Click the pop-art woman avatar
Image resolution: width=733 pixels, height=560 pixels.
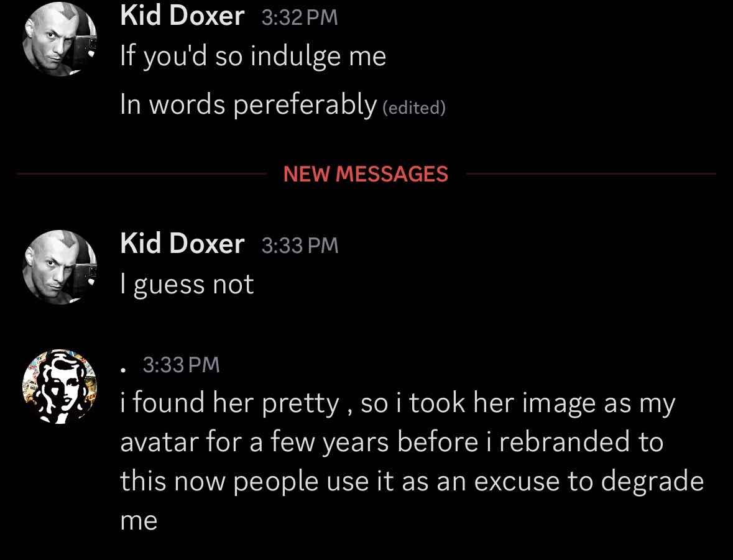[60, 387]
